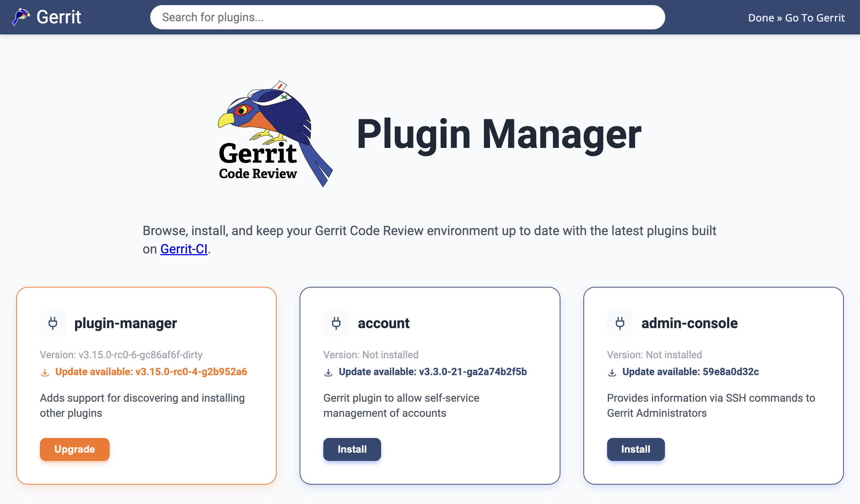This screenshot has height=504, width=860.
Task: Open the Gerrit-CI link
Action: [x=184, y=249]
